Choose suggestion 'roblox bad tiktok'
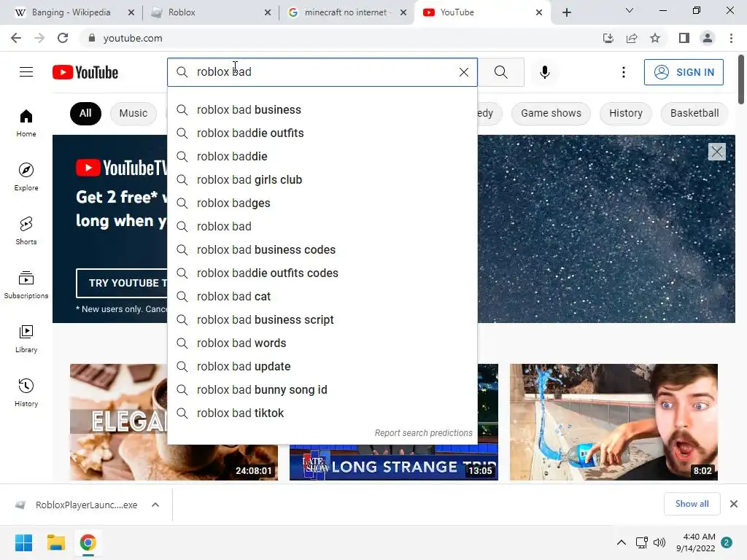The width and height of the screenshot is (747, 560). click(x=322, y=413)
